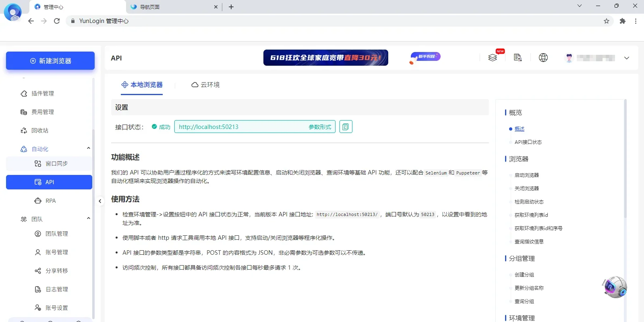Click the layers icon with NEW badge
This screenshot has width=644, height=322.
click(493, 58)
